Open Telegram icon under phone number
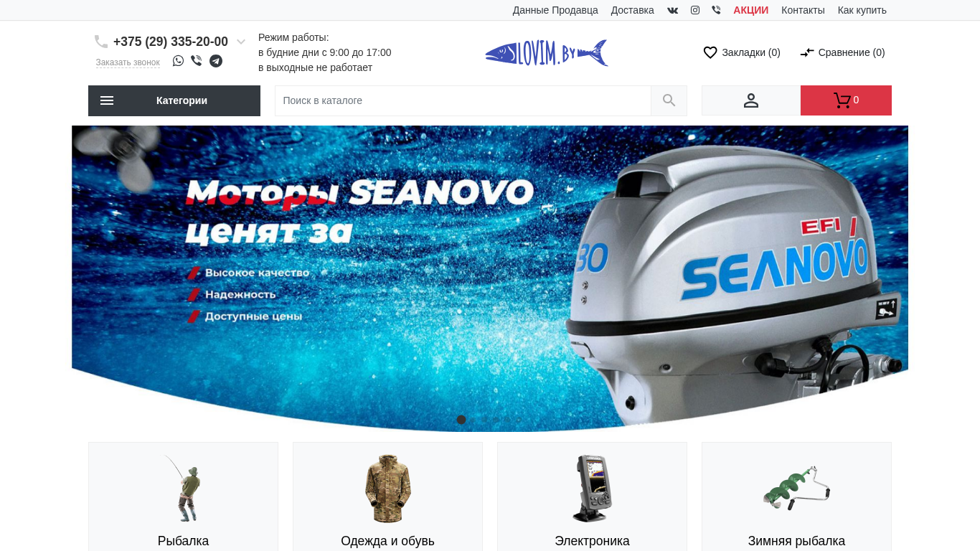This screenshot has height=551, width=980. pyautogui.click(x=216, y=61)
